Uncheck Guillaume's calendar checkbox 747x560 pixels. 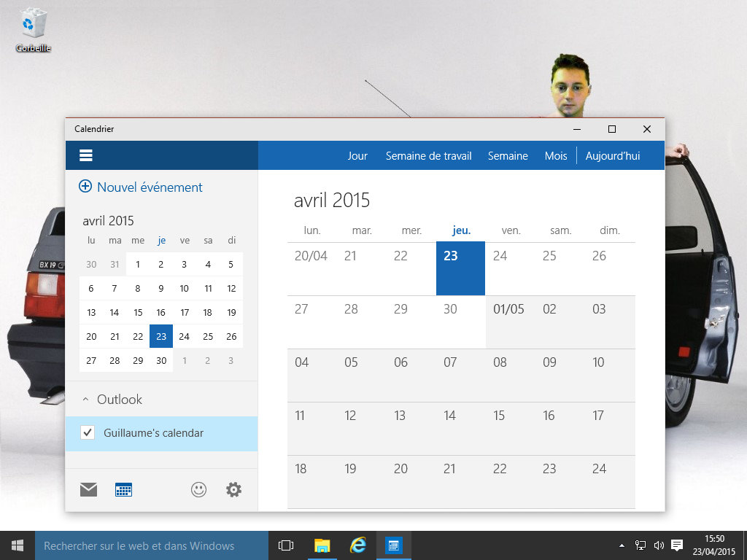pos(88,433)
